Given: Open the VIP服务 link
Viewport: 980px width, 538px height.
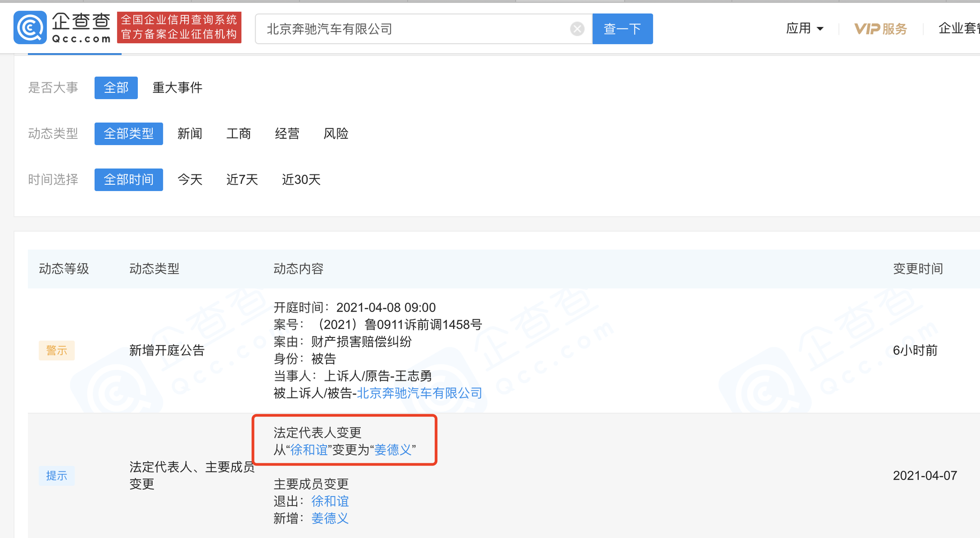Looking at the screenshot, I should 880,29.
